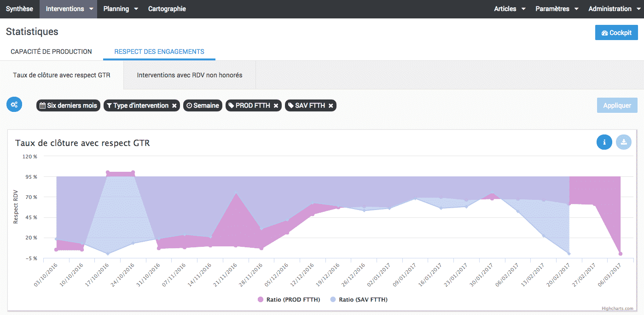The image size is (644, 315).
Task: Remove the PROD FTTH filter tag
Action: (276, 106)
